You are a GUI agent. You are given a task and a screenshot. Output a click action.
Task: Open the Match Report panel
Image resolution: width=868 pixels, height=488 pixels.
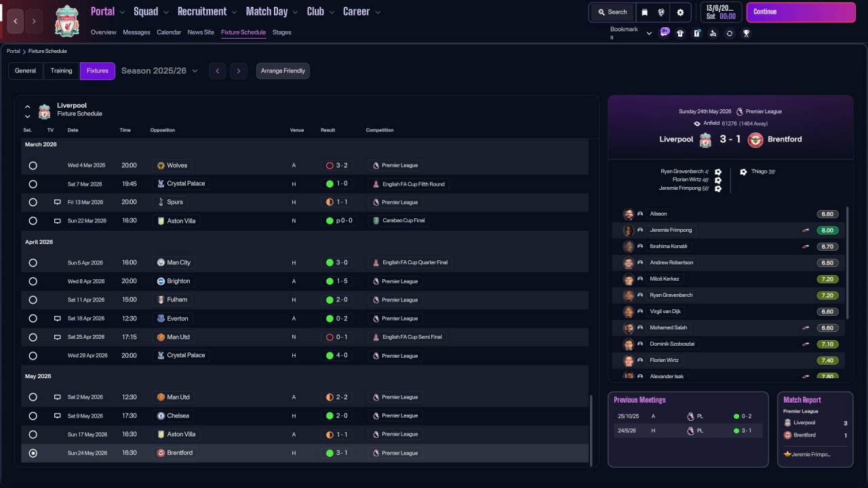814,429
